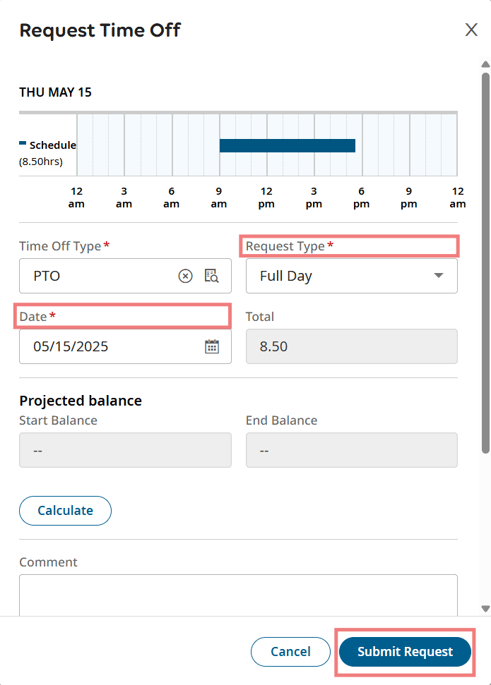Click the Calculate button
The width and height of the screenshot is (491, 685).
click(x=65, y=510)
